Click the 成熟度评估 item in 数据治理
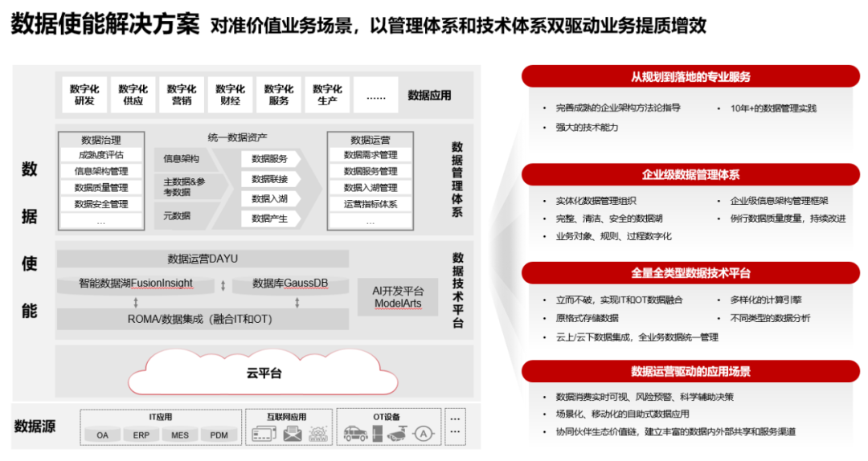This screenshot has width=868, height=461. click(101, 155)
